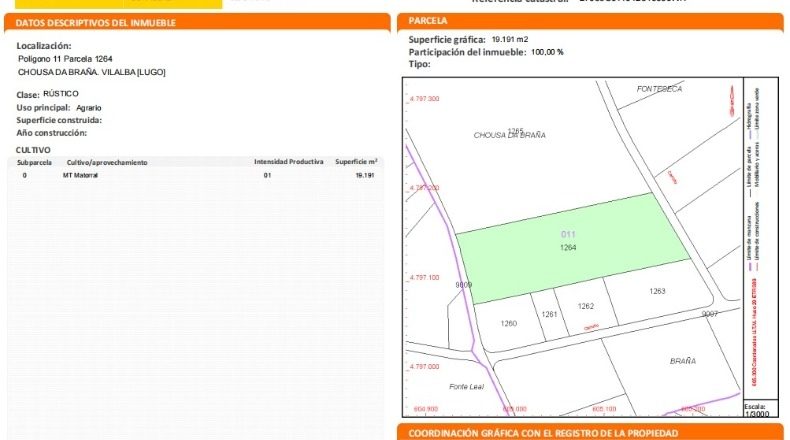Click the BRAÑA place label on the map

[x=683, y=361]
